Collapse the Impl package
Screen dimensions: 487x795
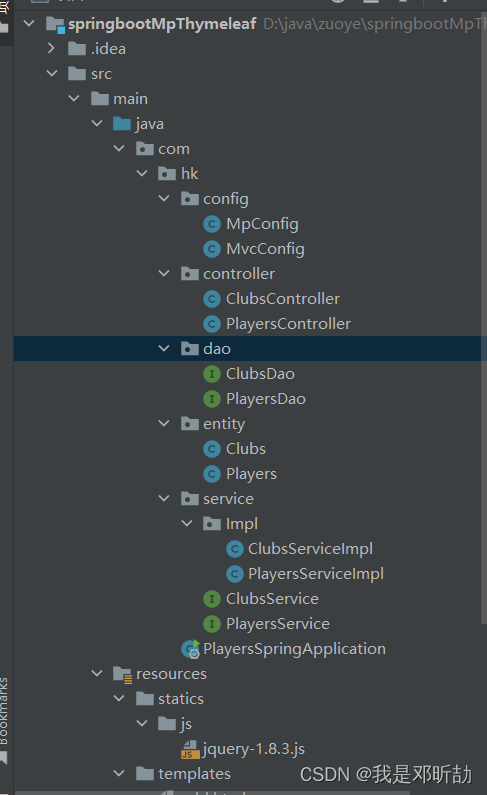coord(186,523)
